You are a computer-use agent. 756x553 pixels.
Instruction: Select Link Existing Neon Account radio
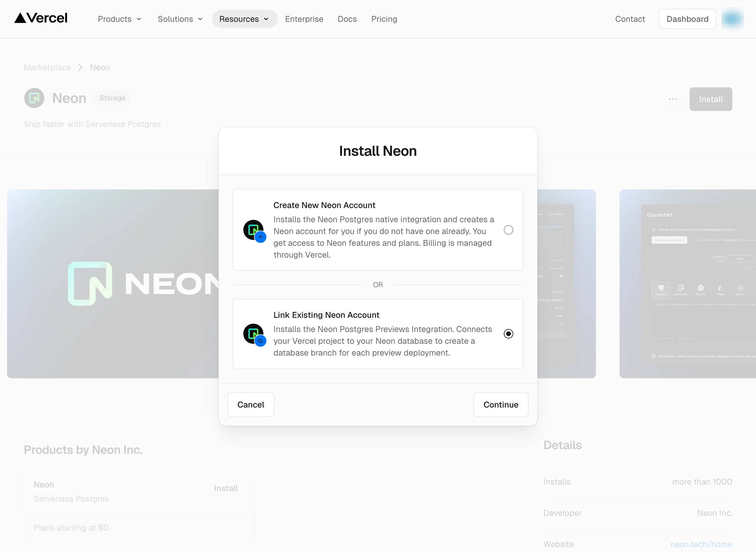pos(508,334)
